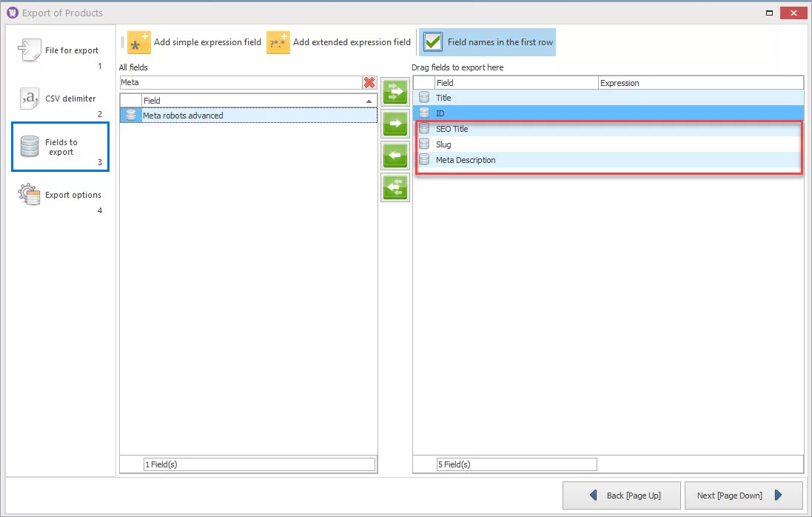Select the Fields to export step
Viewport: 812px width, 517px height.
point(60,147)
